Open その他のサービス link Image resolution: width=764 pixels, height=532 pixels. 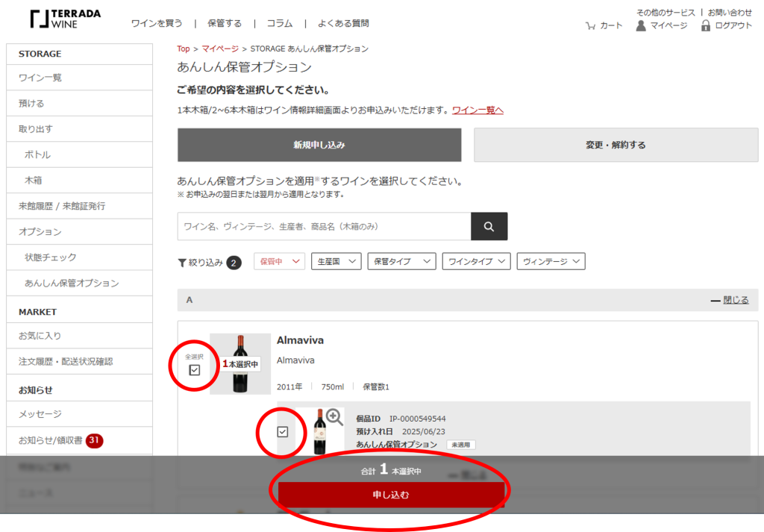(666, 12)
